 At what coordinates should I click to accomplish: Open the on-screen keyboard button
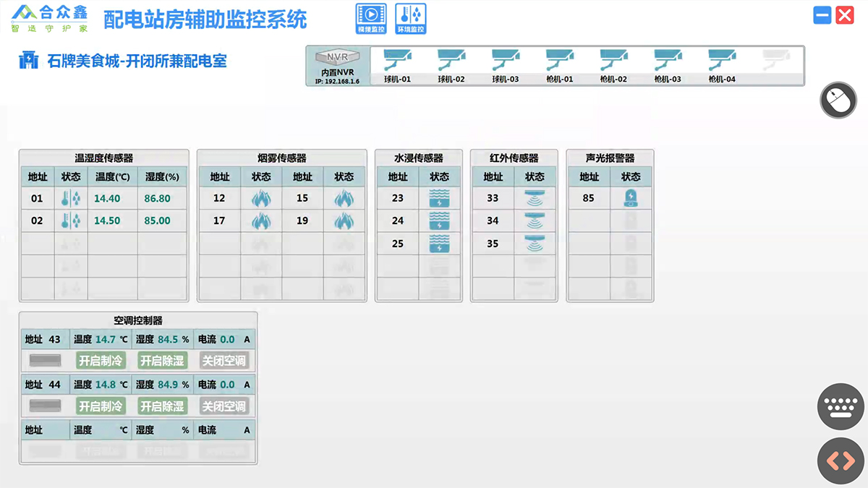[x=841, y=408]
